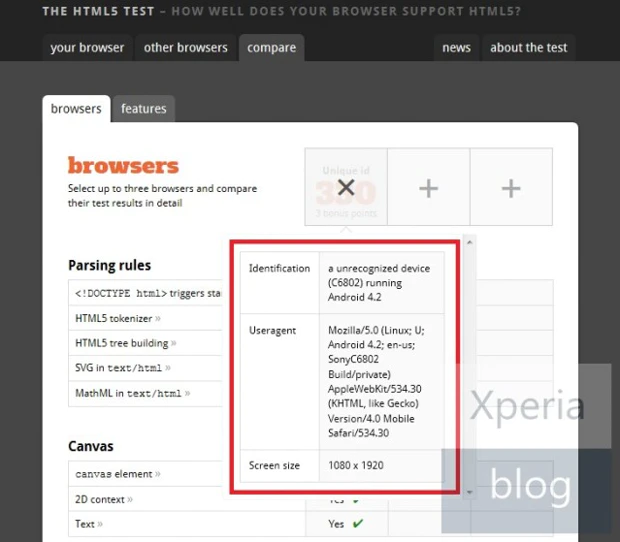
Task: Click the popup scrollbar up arrow
Action: point(470,243)
